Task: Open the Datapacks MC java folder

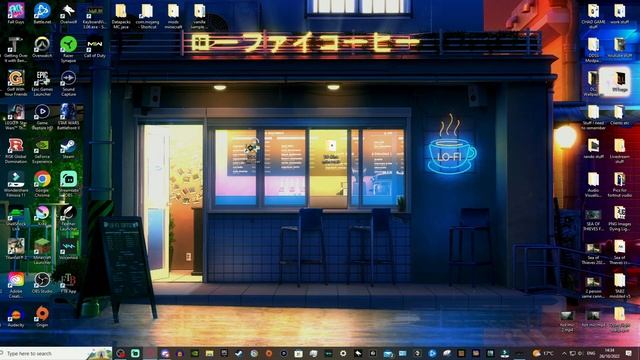Action: click(x=120, y=16)
